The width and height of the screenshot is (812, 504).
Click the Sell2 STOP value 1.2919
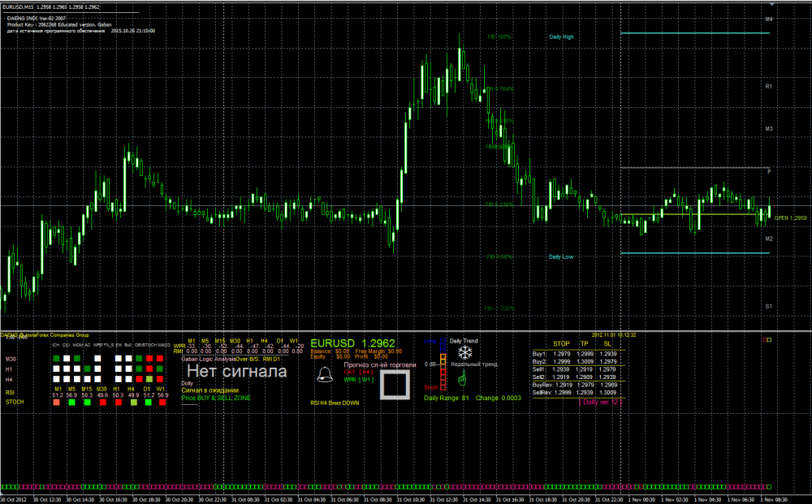coord(561,377)
